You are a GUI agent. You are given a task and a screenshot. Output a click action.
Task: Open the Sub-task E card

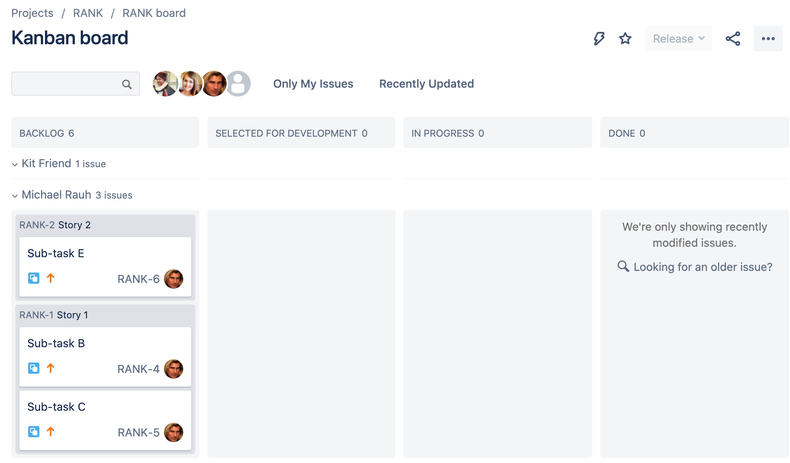pyautogui.click(x=105, y=267)
